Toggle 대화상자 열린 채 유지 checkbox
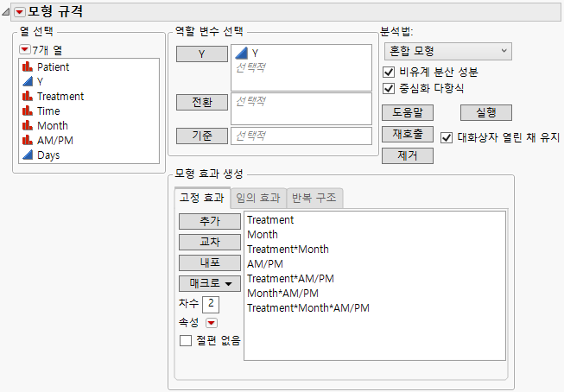 [x=447, y=137]
